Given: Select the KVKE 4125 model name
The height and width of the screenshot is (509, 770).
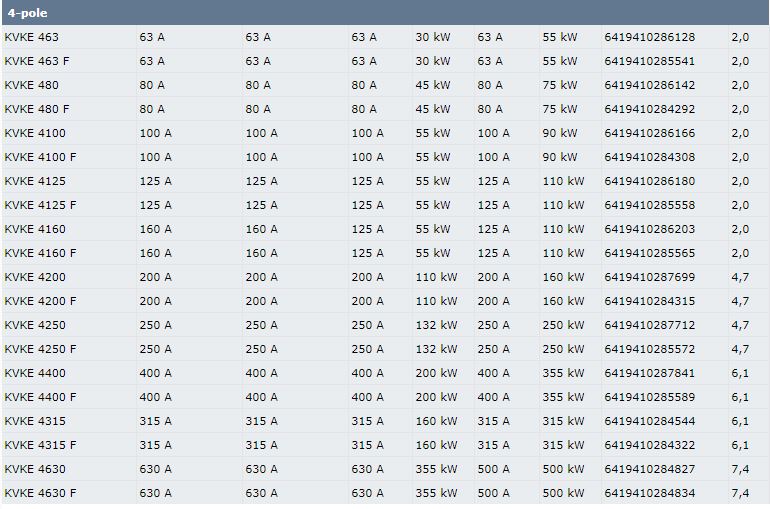Looking at the screenshot, I should pos(35,182).
